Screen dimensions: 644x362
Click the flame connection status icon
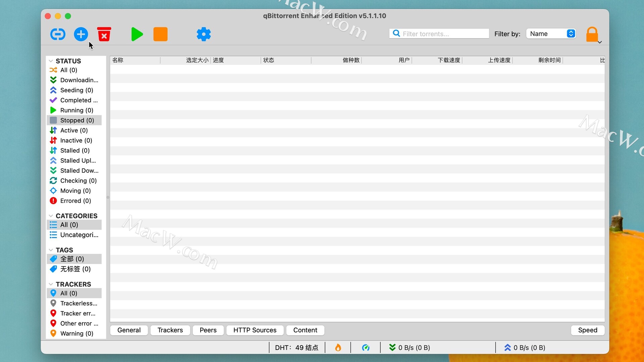click(338, 348)
